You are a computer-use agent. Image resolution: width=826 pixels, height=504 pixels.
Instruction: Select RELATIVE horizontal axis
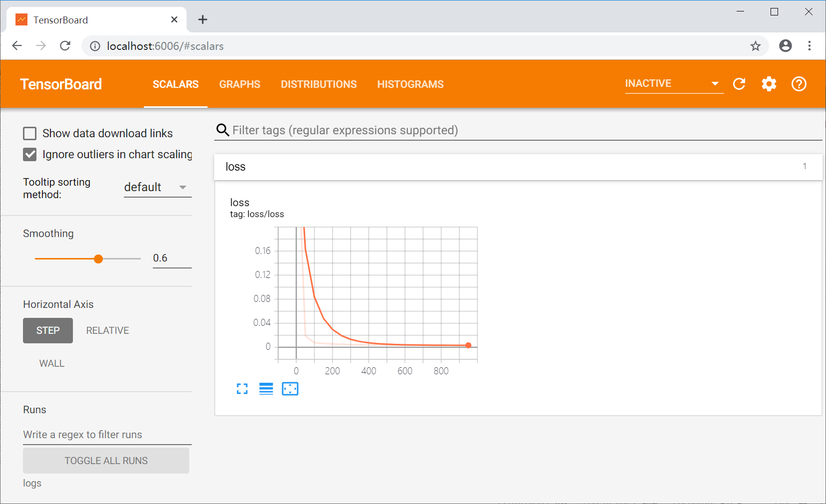point(107,330)
